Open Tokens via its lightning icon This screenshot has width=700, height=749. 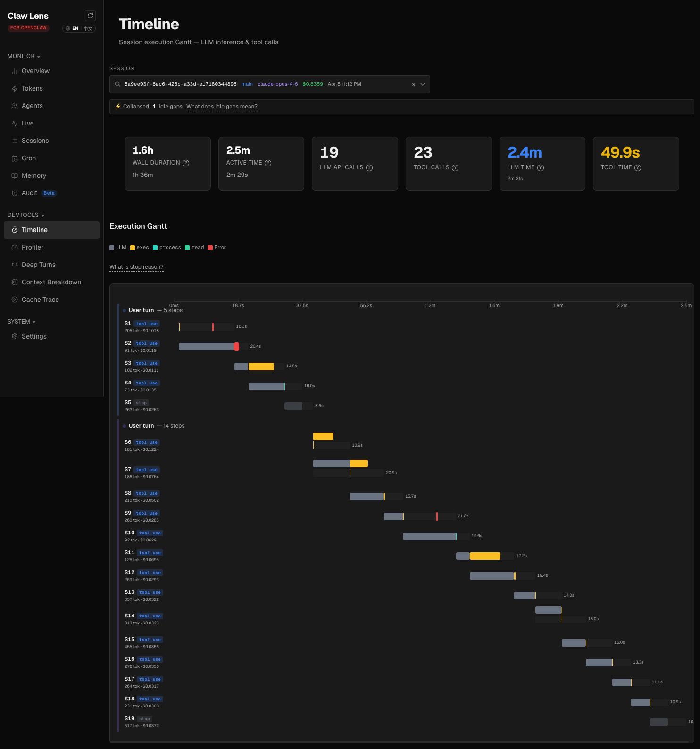tap(15, 89)
